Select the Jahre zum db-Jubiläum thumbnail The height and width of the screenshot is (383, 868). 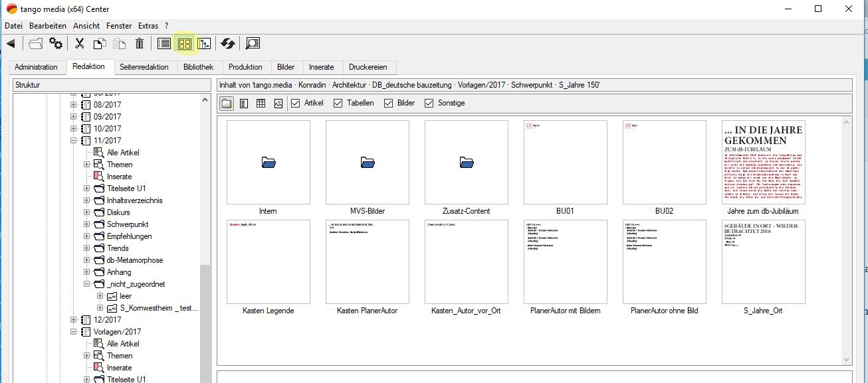pyautogui.click(x=763, y=162)
